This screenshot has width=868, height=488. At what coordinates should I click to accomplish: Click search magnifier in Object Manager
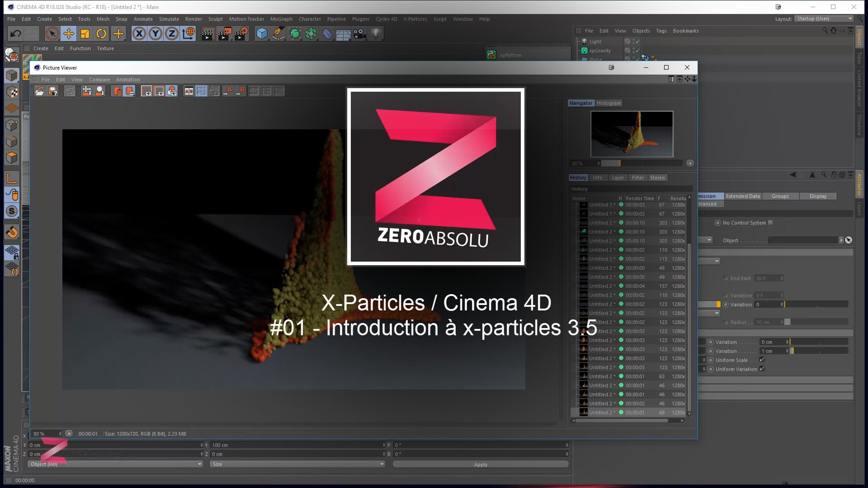pyautogui.click(x=825, y=31)
